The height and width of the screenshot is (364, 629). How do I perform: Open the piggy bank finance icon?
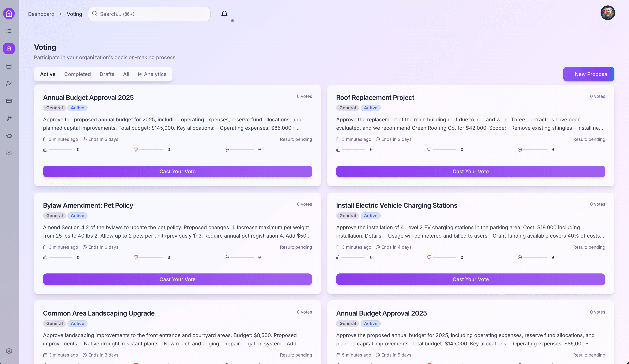point(9,136)
